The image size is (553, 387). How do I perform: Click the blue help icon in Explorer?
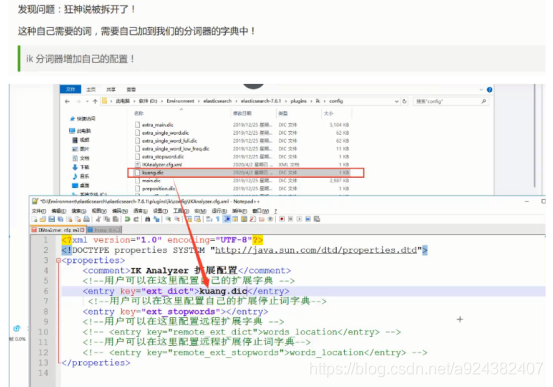490,90
